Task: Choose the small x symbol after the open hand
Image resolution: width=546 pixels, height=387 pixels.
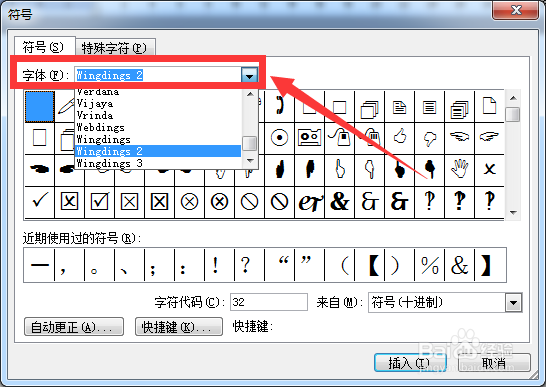Action: (489, 170)
